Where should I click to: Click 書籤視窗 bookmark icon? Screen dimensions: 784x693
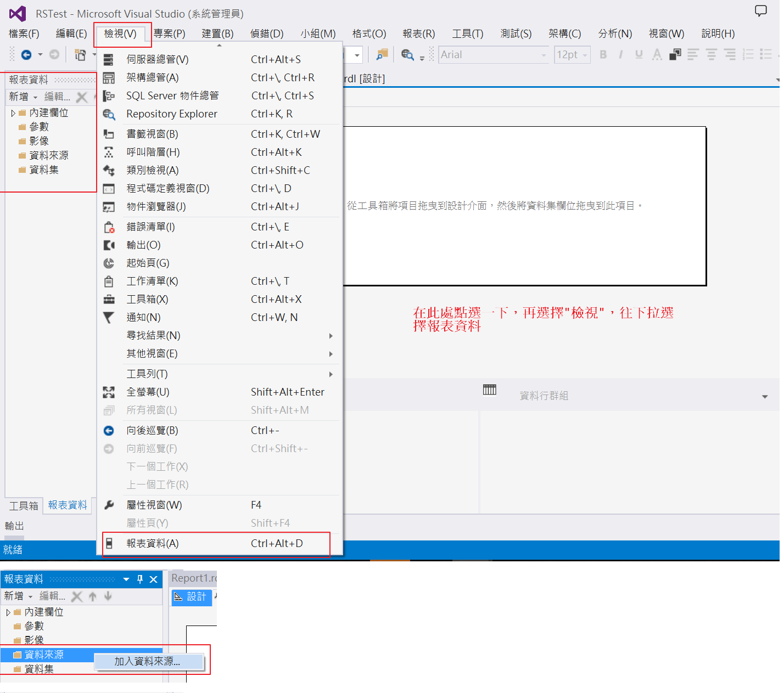(109, 134)
